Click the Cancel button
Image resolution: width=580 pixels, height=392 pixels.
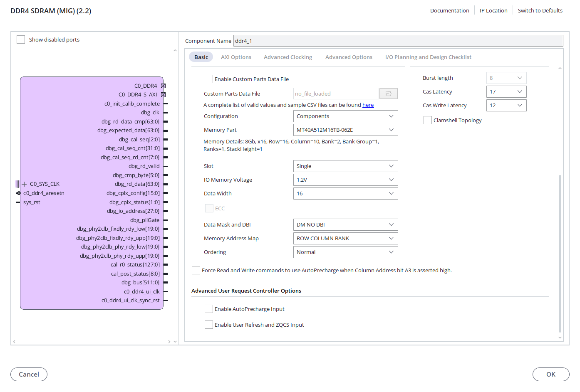pos(29,374)
